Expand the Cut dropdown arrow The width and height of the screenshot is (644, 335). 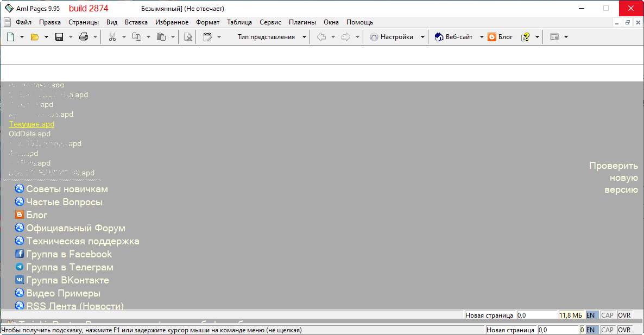pos(124,37)
